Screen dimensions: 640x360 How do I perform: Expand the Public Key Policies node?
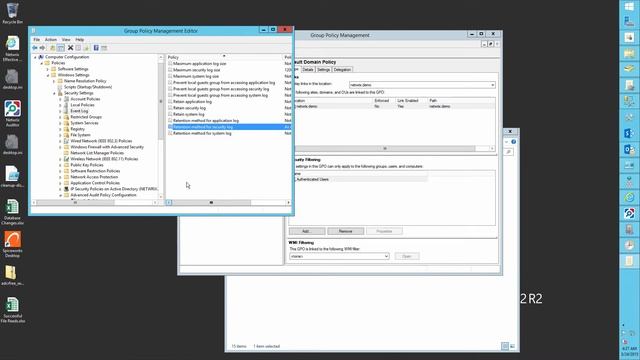(60, 165)
